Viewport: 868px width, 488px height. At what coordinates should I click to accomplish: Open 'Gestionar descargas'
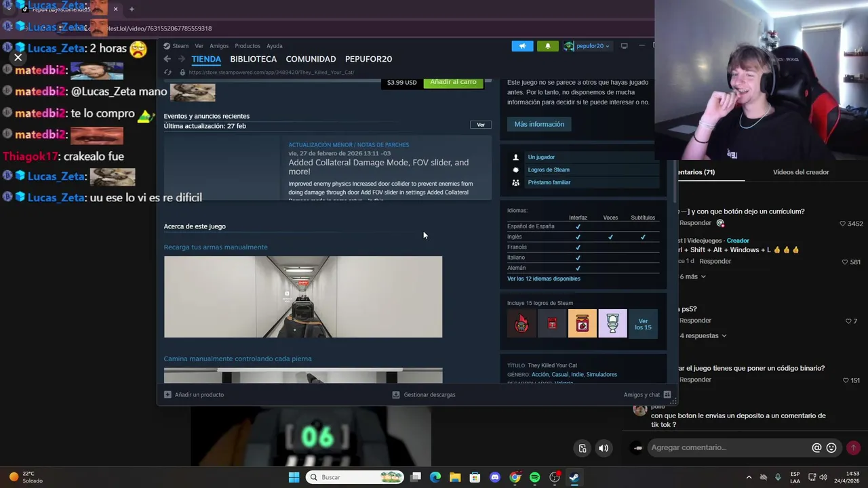click(424, 394)
